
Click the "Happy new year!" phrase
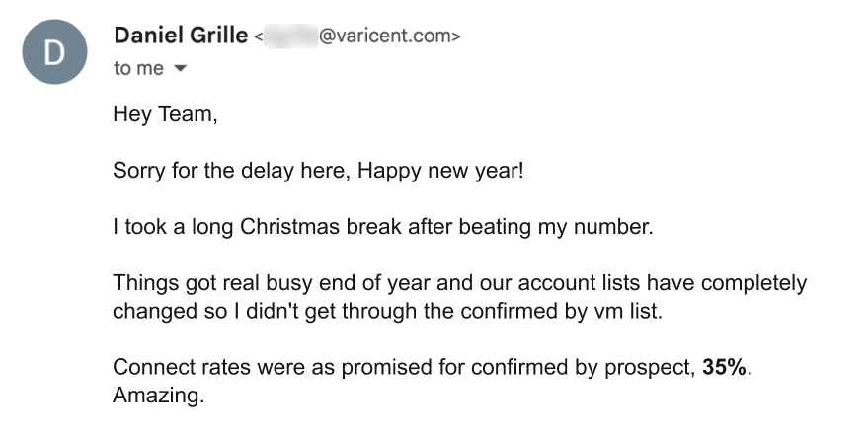(x=440, y=171)
